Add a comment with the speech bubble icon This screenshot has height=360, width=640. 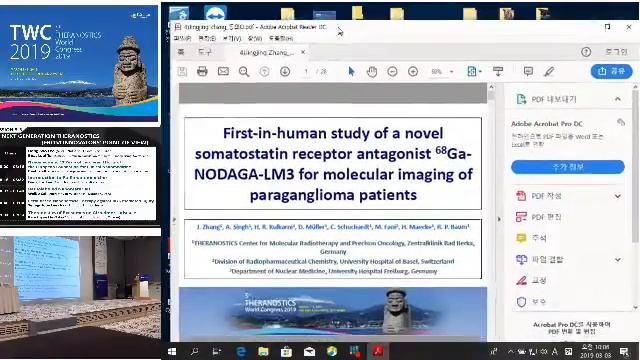(528, 71)
